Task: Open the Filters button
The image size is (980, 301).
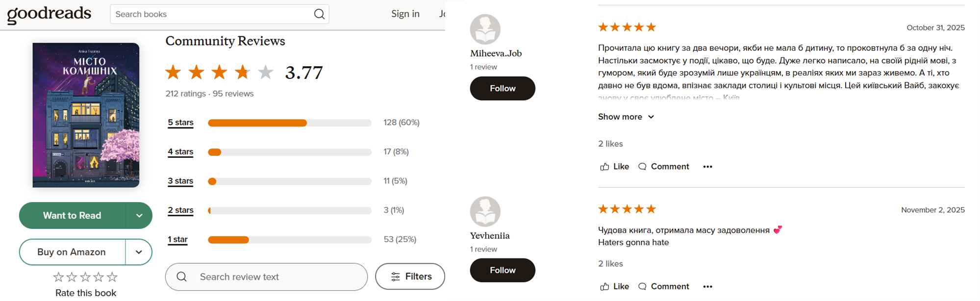Action: [x=410, y=276]
